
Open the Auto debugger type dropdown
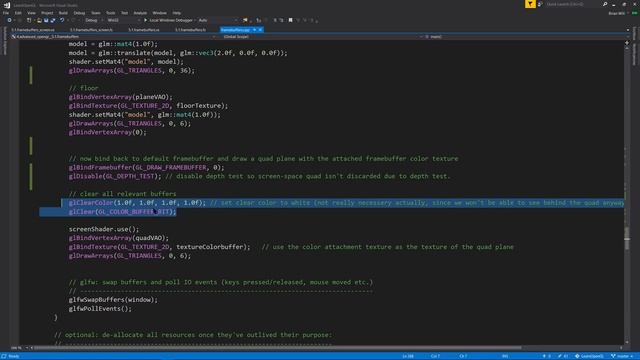[x=218, y=20]
